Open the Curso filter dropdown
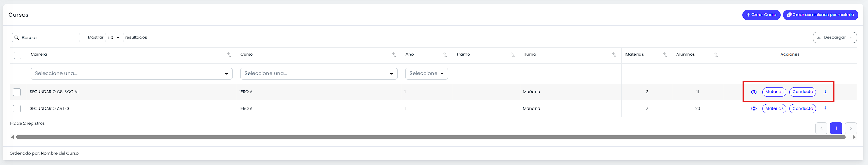The height and width of the screenshot is (165, 868). [319, 74]
